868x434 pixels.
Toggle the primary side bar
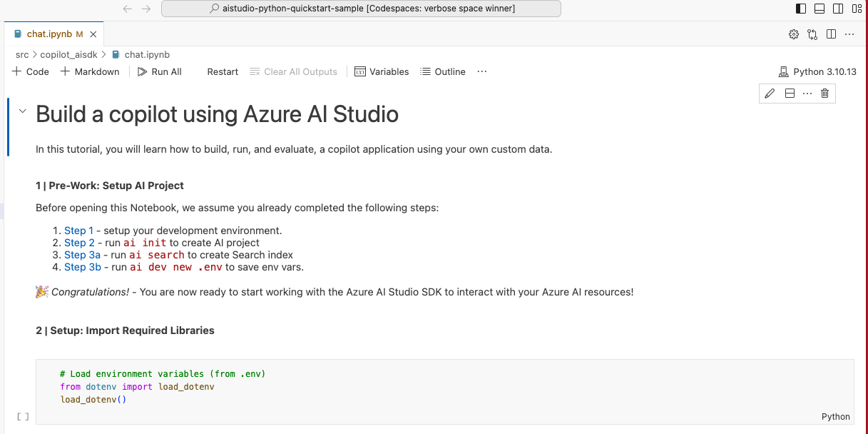tap(801, 9)
